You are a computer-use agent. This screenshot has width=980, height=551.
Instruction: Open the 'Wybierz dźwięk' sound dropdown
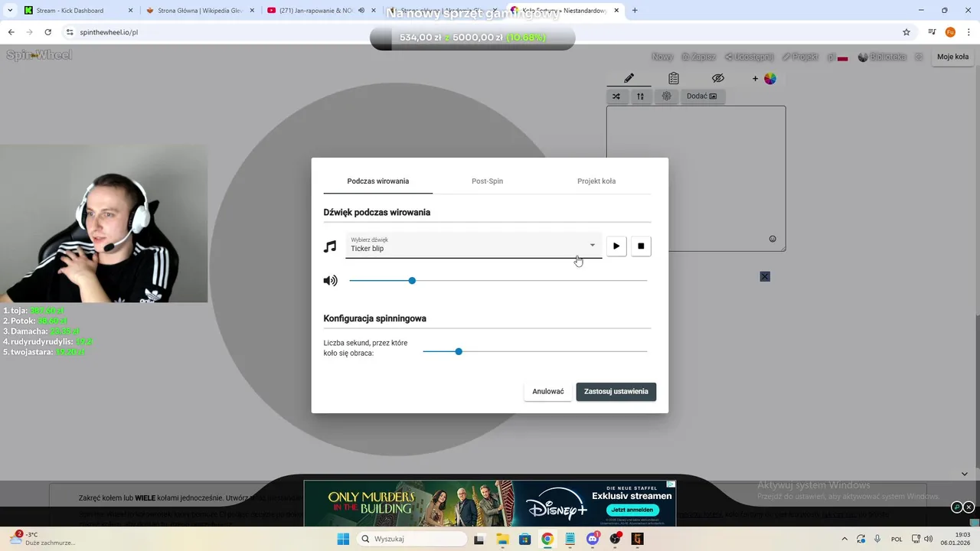pyautogui.click(x=474, y=245)
